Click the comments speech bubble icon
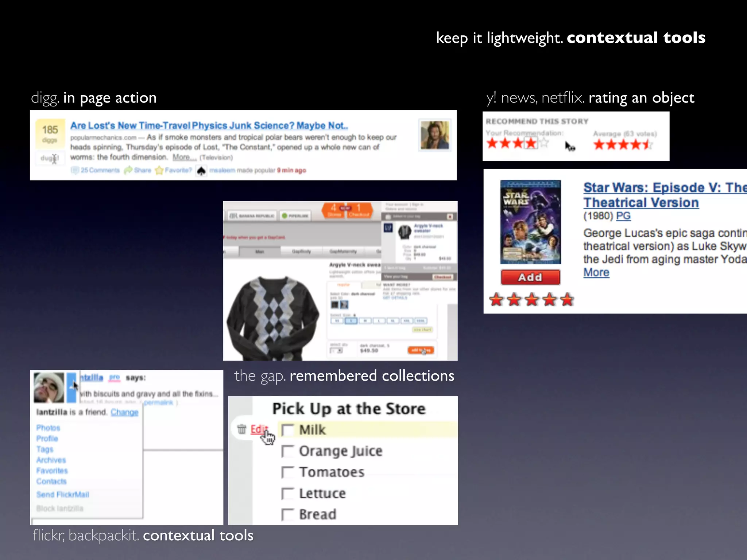The image size is (747, 560). click(75, 170)
